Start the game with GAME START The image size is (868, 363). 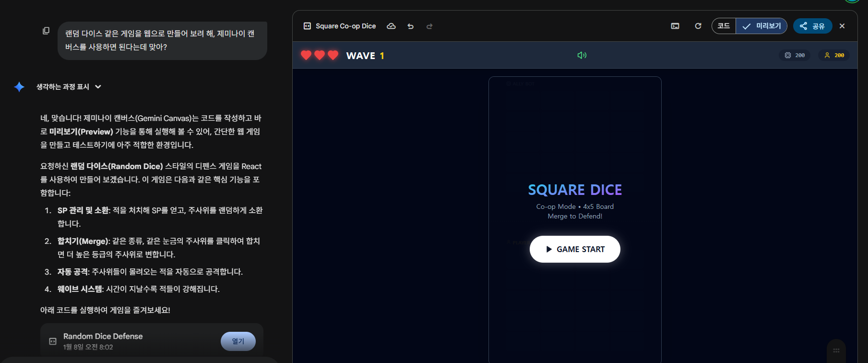click(x=575, y=249)
